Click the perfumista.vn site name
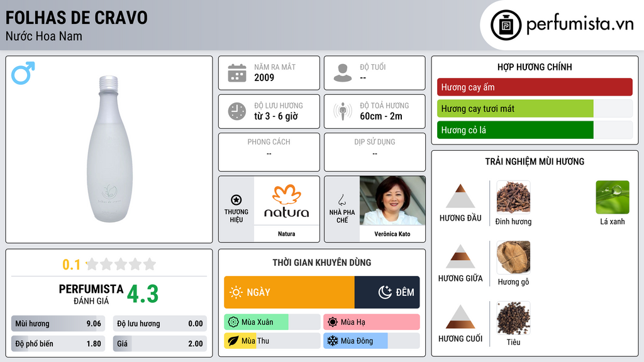644x362 pixels. (x=580, y=24)
